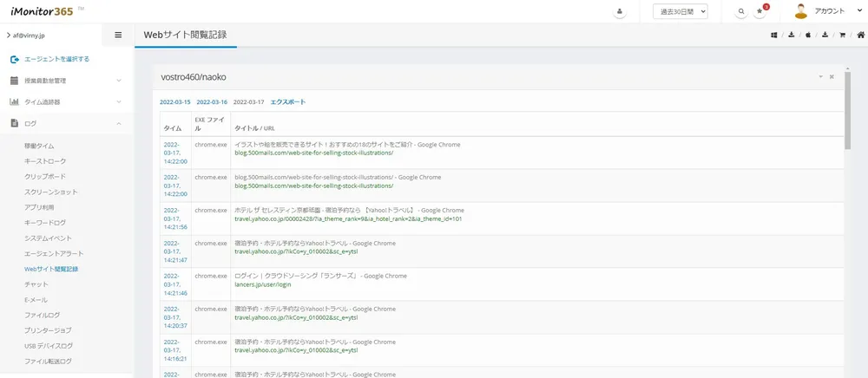The image size is (868, 378).
Task: Open キーストローク log page
Action: 45,161
